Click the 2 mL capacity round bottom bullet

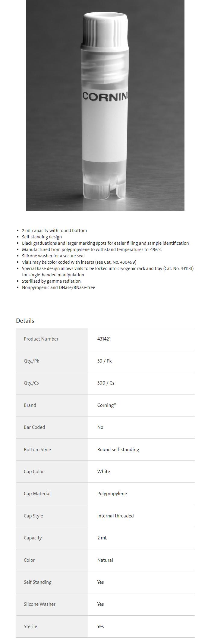point(54,231)
